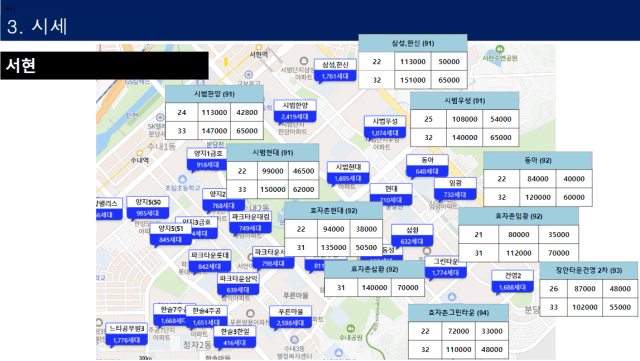Select the 효자촌그린타운 (94) table header
The width and height of the screenshot is (640, 361).
pos(458,313)
